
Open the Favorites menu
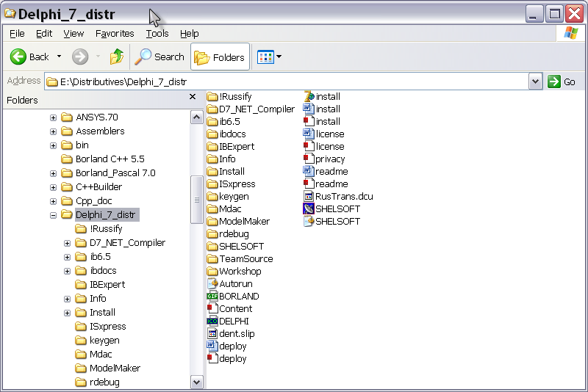point(115,34)
